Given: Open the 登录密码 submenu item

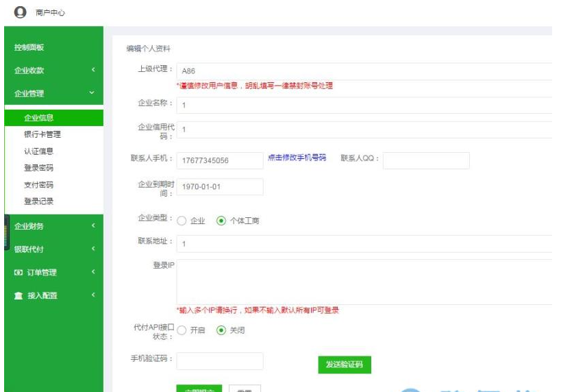Looking at the screenshot, I should pyautogui.click(x=39, y=168).
